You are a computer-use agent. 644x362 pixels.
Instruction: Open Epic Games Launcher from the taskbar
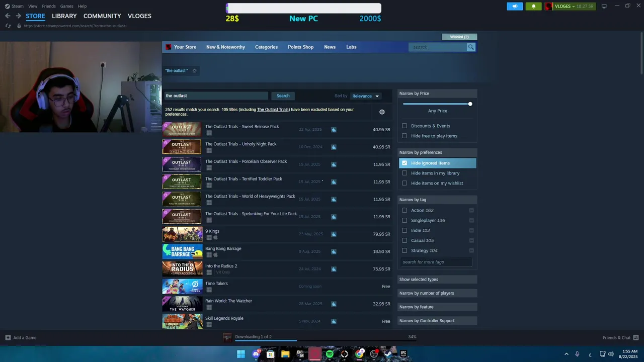click(x=404, y=354)
